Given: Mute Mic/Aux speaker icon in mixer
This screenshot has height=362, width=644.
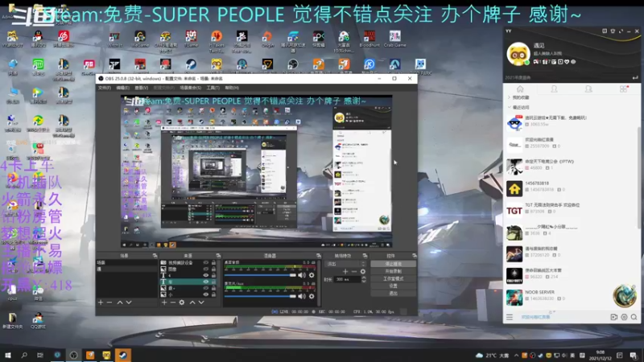Looking at the screenshot, I should (302, 296).
